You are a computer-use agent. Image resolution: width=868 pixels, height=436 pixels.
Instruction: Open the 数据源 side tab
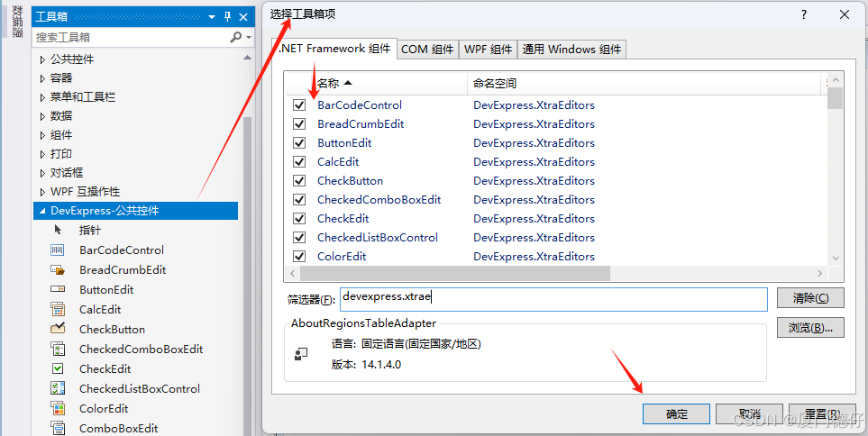(18, 23)
